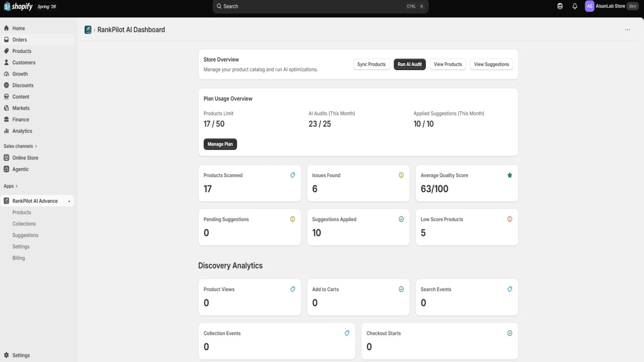Click the Pending Suggestions alert icon
644x362 pixels.
(293, 219)
